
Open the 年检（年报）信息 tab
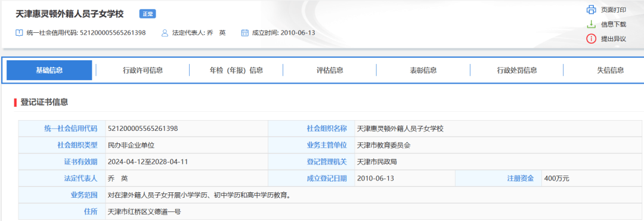tap(236, 70)
